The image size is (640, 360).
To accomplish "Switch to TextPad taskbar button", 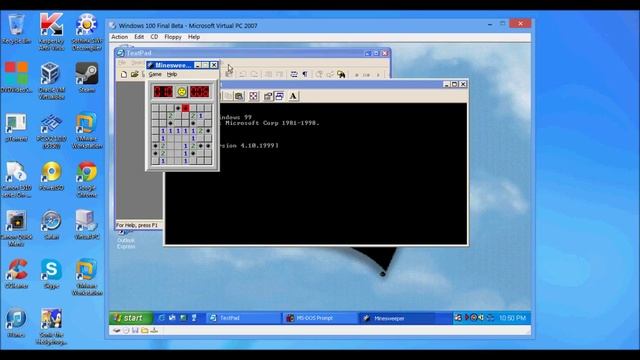I will (244, 318).
